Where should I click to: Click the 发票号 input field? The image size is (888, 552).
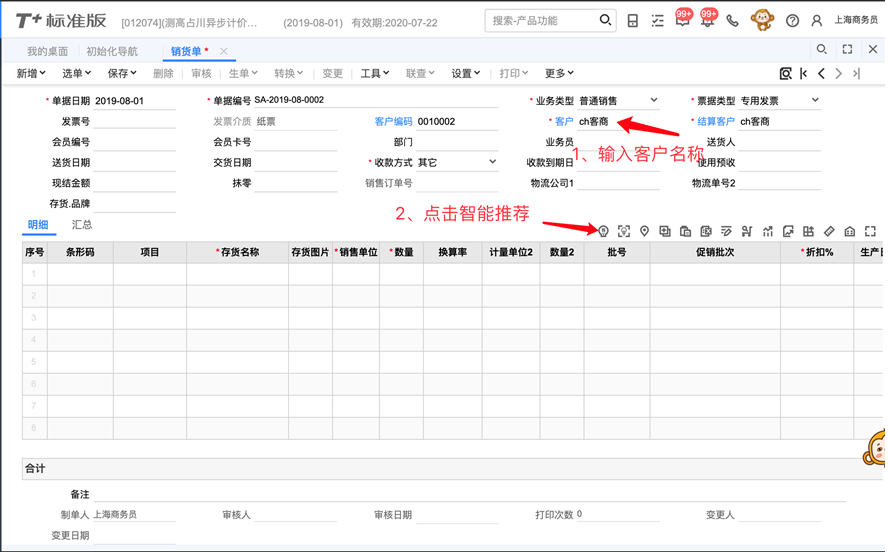click(134, 122)
